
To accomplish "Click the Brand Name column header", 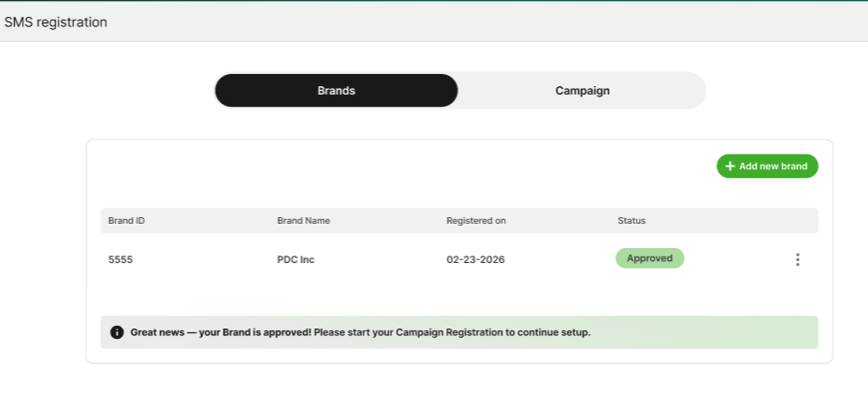I will pyautogui.click(x=303, y=221).
